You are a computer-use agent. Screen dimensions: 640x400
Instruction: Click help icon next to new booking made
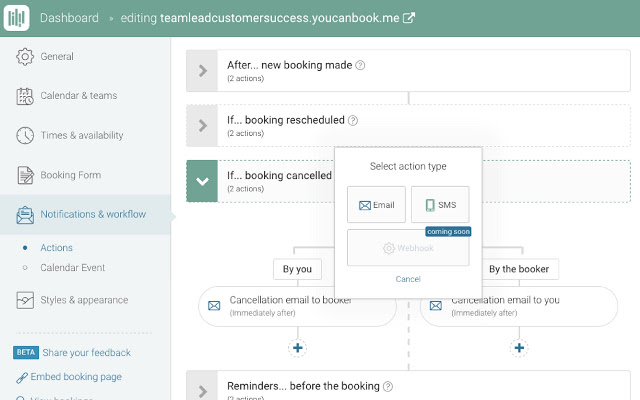click(360, 65)
